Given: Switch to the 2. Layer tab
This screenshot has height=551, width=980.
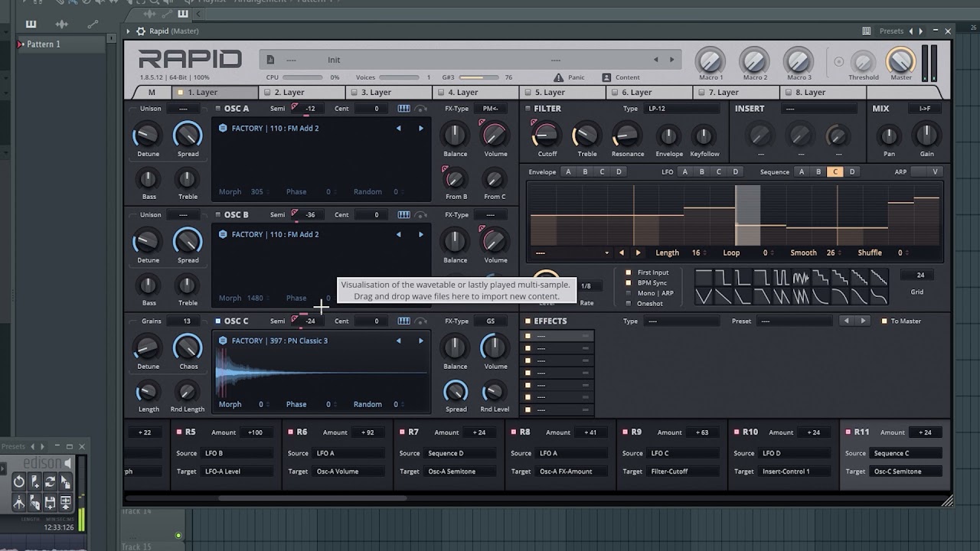Looking at the screenshot, I should (302, 93).
